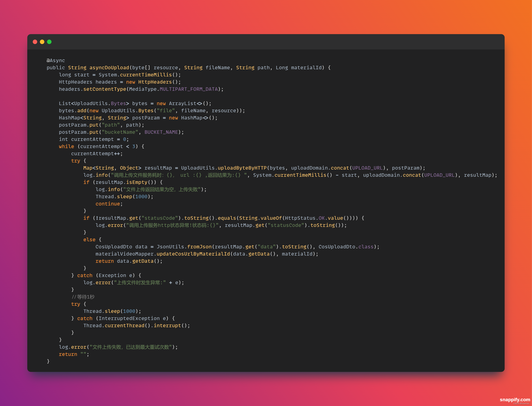
Task: Click the @Async annotation line
Action: [x=56, y=60]
